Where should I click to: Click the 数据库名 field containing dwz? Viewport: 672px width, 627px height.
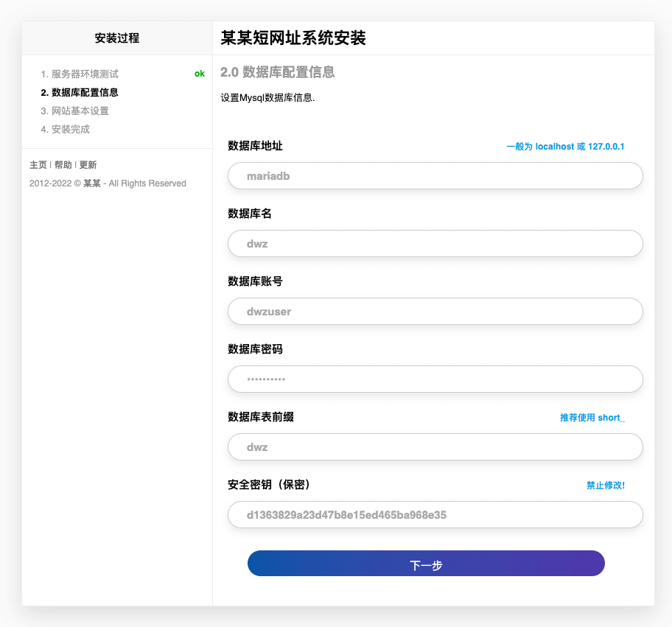click(x=435, y=244)
